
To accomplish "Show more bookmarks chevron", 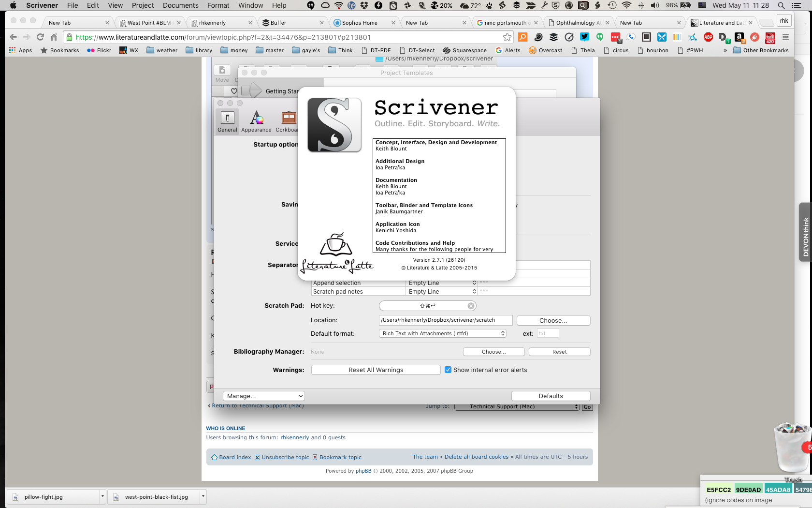I will (725, 50).
